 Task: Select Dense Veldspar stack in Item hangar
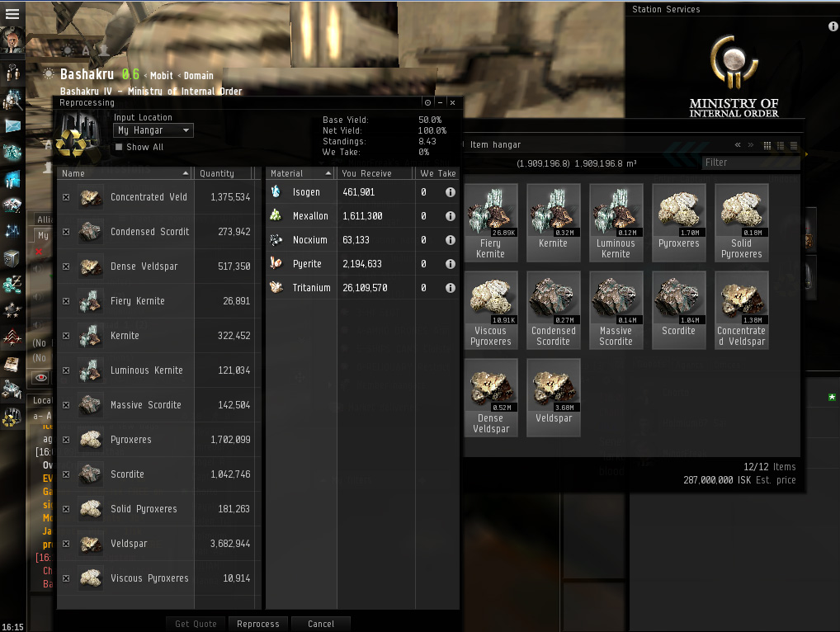click(x=491, y=398)
